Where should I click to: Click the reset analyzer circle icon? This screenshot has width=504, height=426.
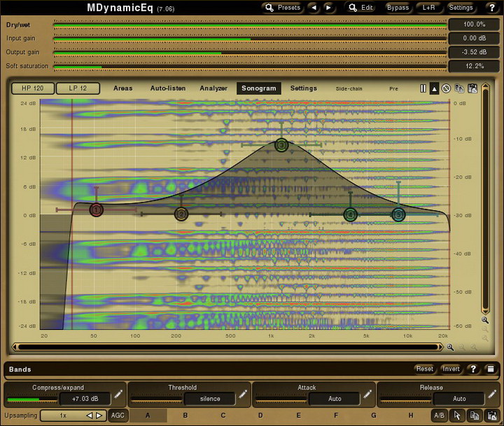click(x=446, y=88)
